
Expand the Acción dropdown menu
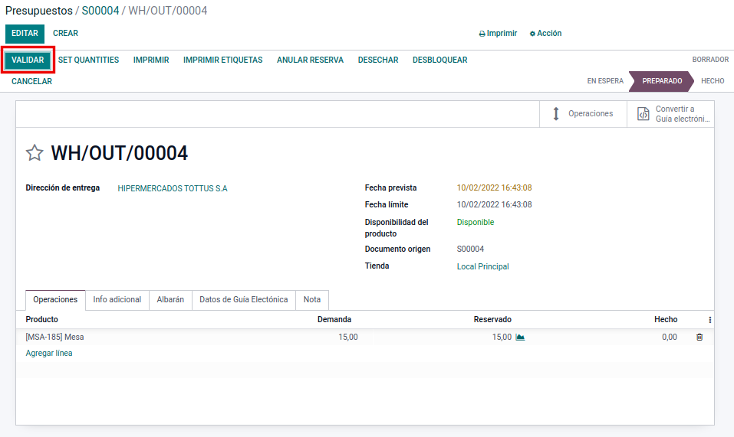pos(546,33)
